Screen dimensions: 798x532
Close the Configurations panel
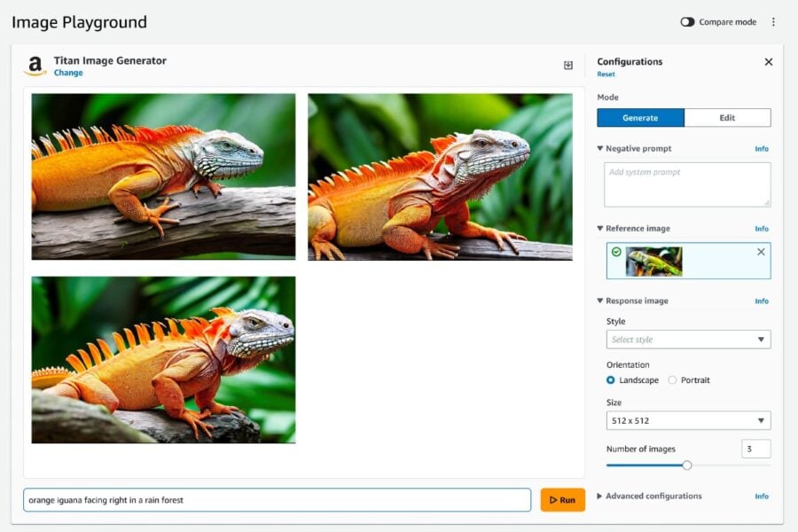769,61
